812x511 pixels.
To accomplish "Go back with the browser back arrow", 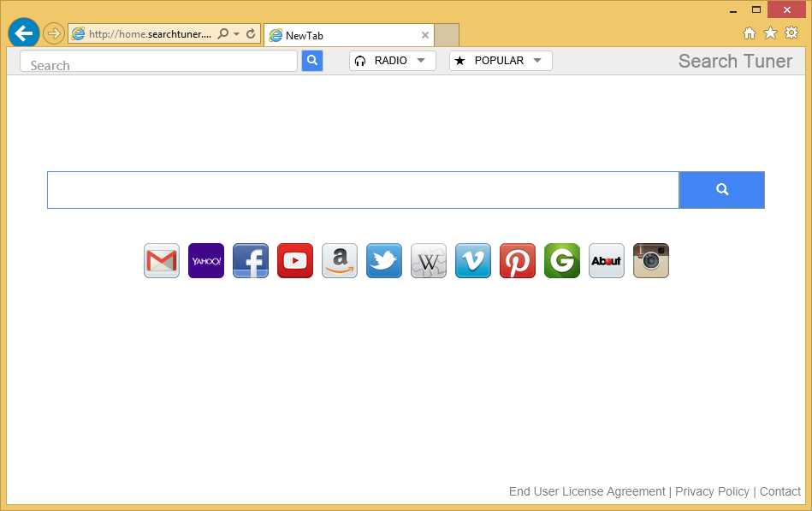I will pos(24,33).
